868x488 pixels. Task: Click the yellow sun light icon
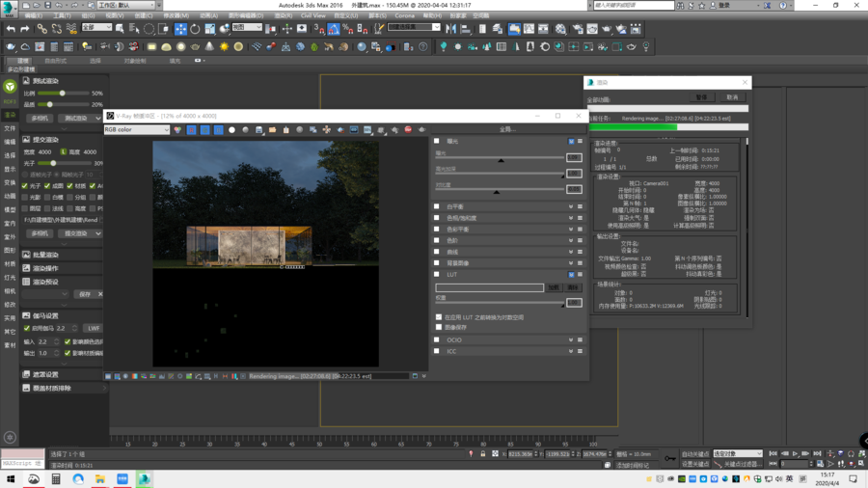pyautogui.click(x=224, y=47)
